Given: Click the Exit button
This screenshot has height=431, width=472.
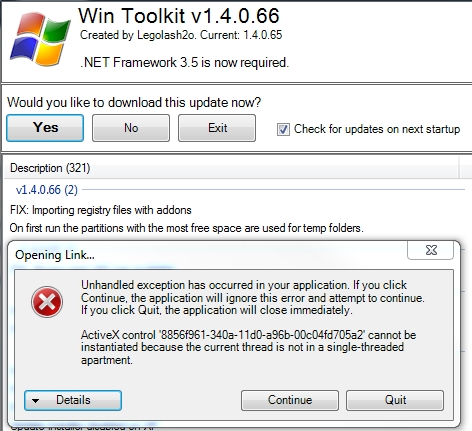Looking at the screenshot, I should pos(217,128).
